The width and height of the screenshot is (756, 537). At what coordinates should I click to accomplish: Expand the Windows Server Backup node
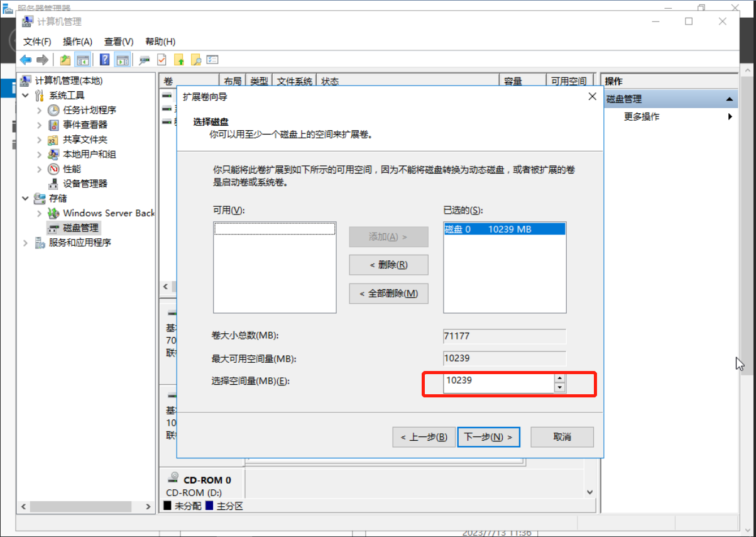[x=39, y=213]
